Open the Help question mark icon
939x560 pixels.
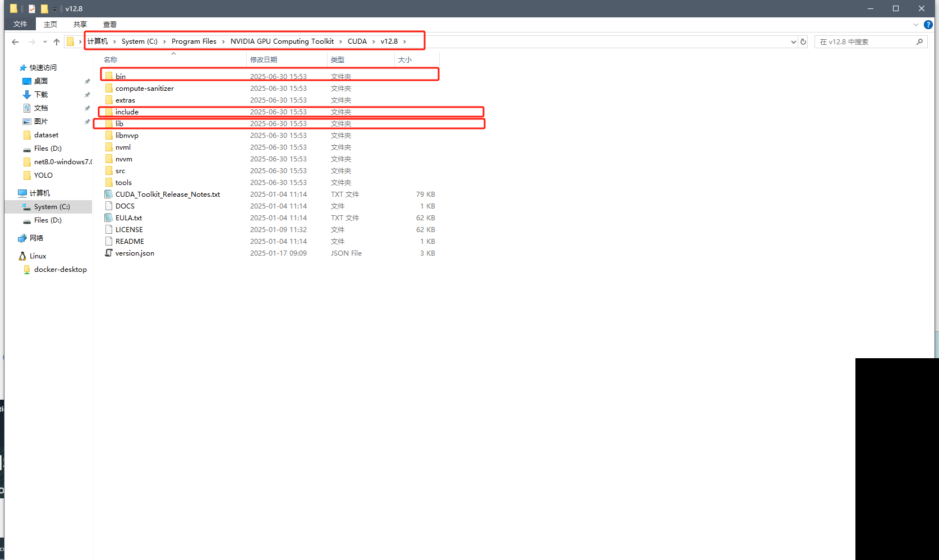click(x=928, y=24)
